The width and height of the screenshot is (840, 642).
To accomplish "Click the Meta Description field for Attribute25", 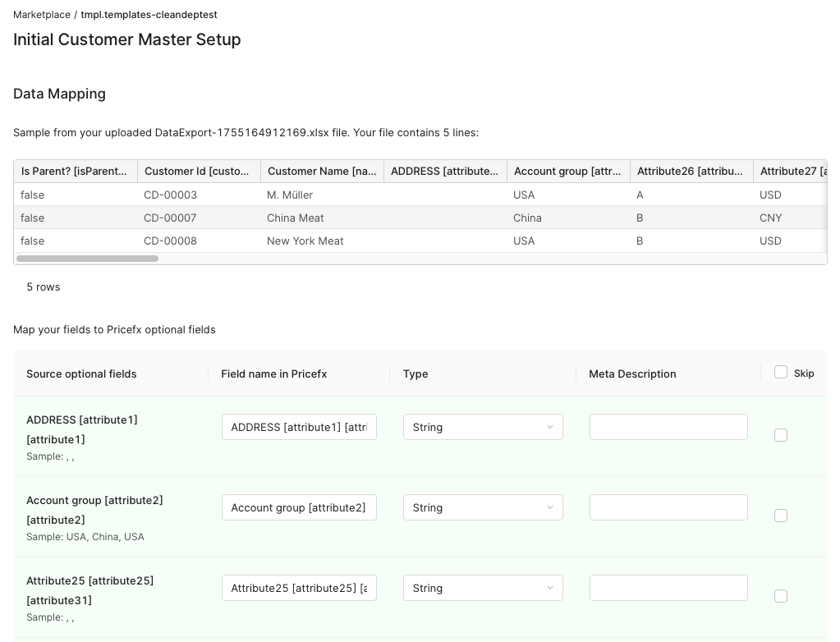I will tap(668, 588).
